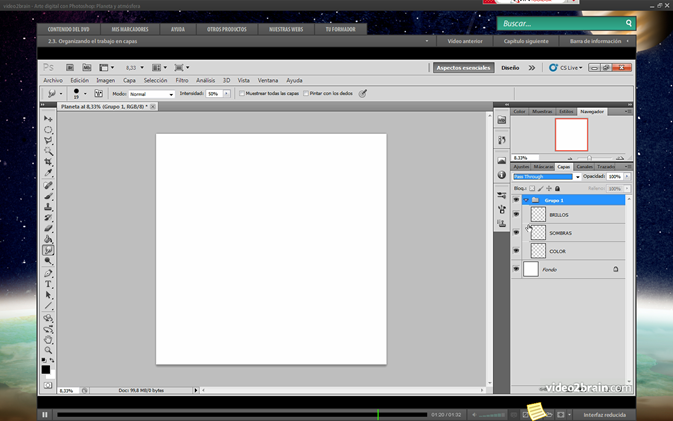Open CONTENIDO DEL DVD tab
Viewport: 673px width, 421px height.
[68, 29]
